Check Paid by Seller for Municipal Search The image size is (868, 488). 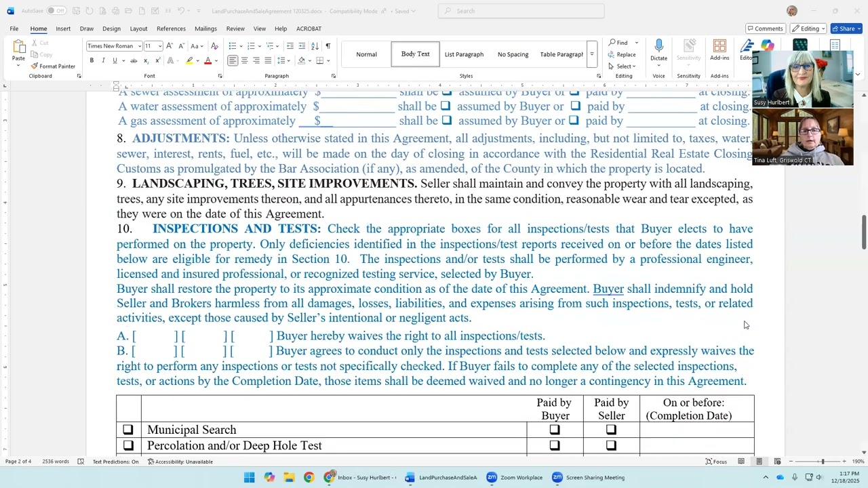coord(611,430)
